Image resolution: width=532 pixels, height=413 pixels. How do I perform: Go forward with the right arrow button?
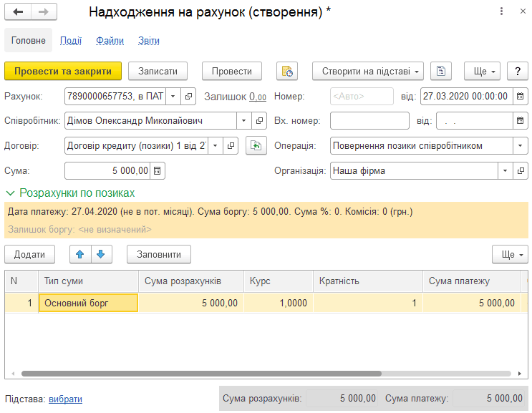(44, 12)
